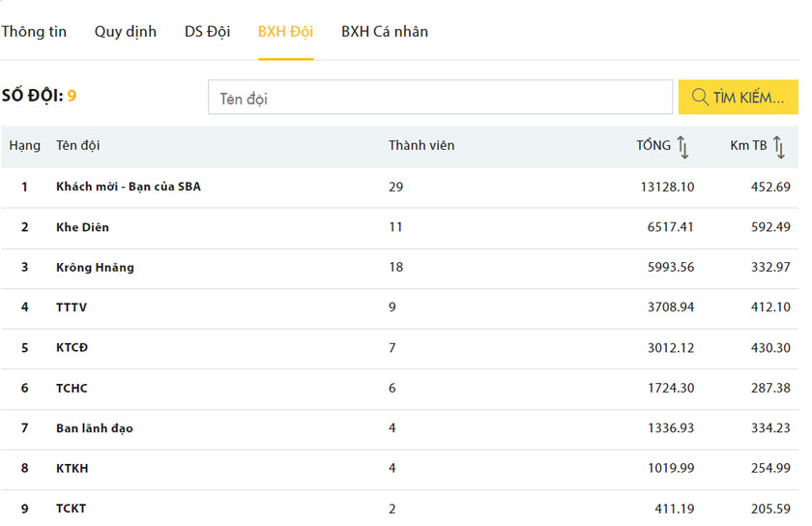Select the Krông Hnăng team
812x526 pixels.
click(x=95, y=268)
